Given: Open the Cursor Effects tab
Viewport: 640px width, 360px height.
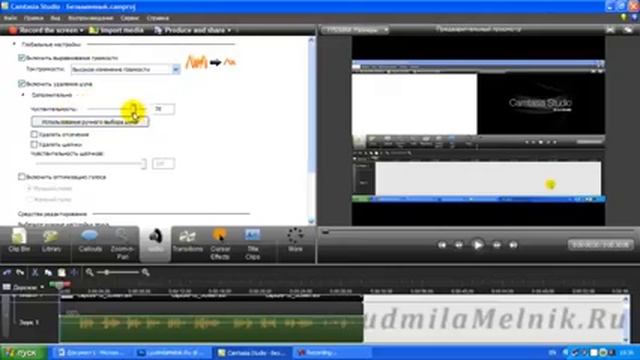Looking at the screenshot, I should coord(220,244).
